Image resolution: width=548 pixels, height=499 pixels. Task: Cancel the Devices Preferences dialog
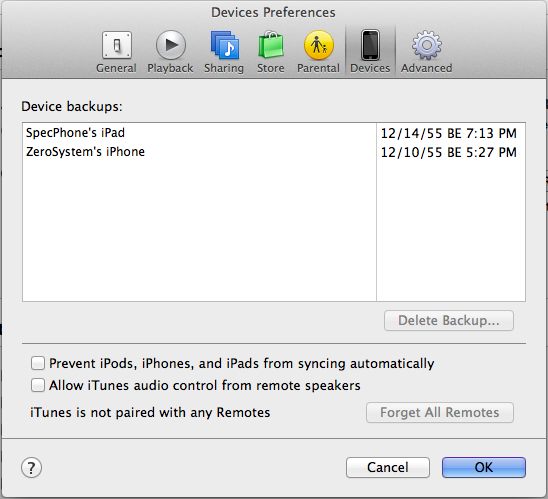click(388, 467)
